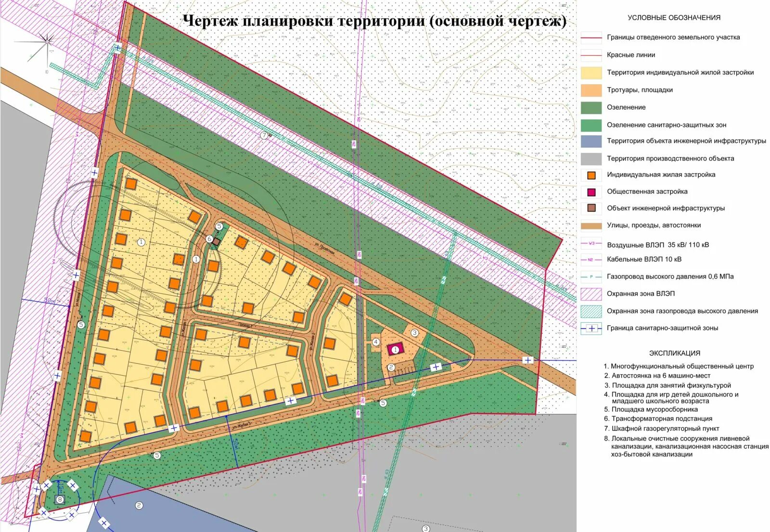Screen dimensions: 770x532
Task: Click circled marker 4 beside the public center
Action: [x=376, y=342]
